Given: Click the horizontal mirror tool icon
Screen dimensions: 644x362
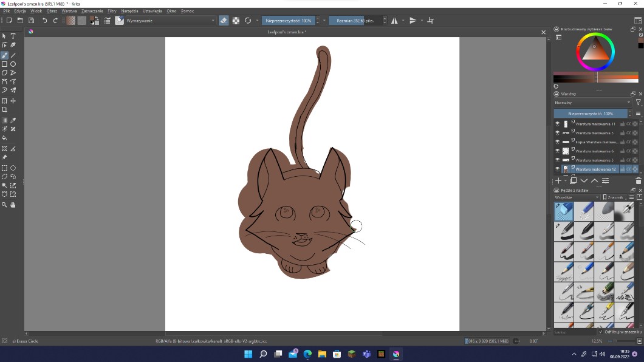Looking at the screenshot, I should [x=394, y=21].
